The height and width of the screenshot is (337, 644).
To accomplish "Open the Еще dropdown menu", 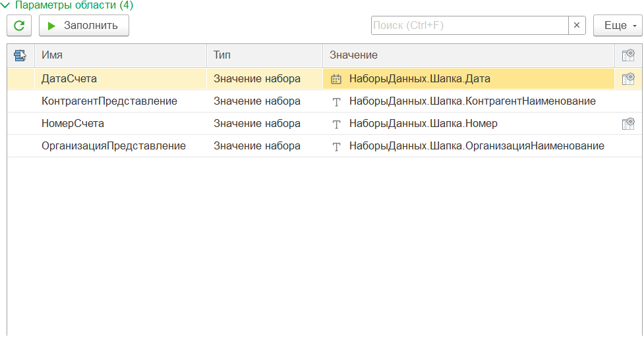I will 618,26.
